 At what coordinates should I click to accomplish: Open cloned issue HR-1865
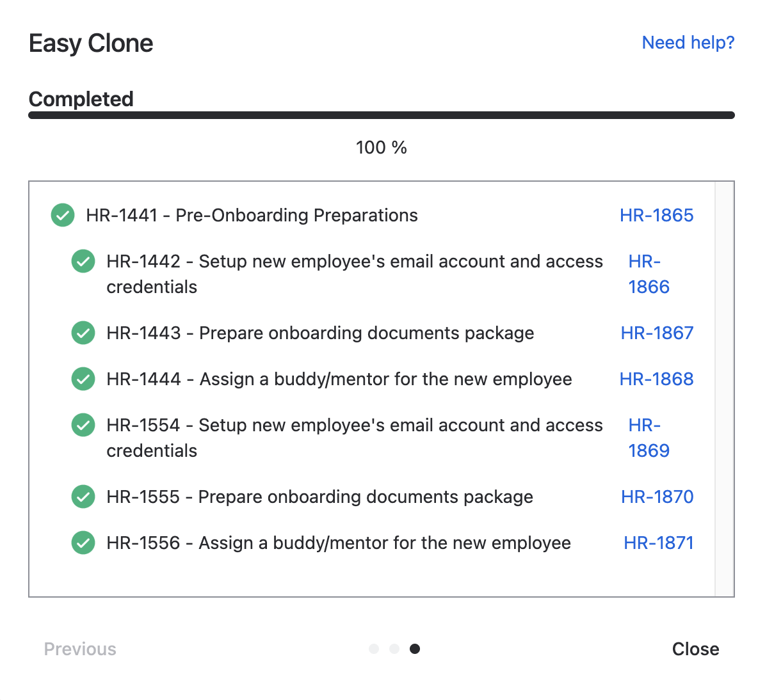pos(656,215)
